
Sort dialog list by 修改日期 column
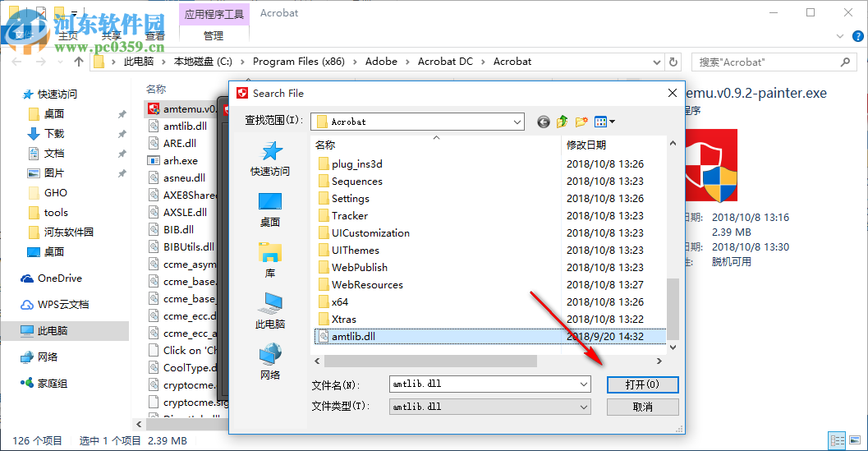pos(586,145)
